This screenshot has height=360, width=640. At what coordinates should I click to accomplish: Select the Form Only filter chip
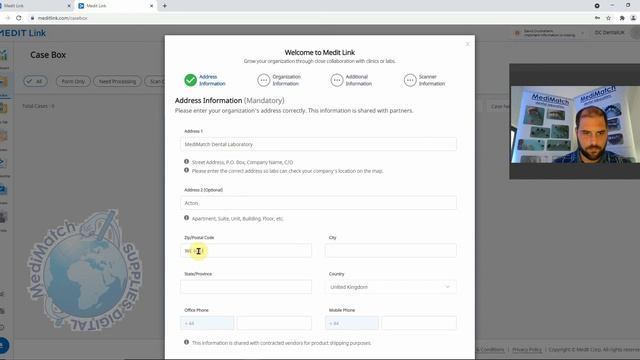pos(73,81)
